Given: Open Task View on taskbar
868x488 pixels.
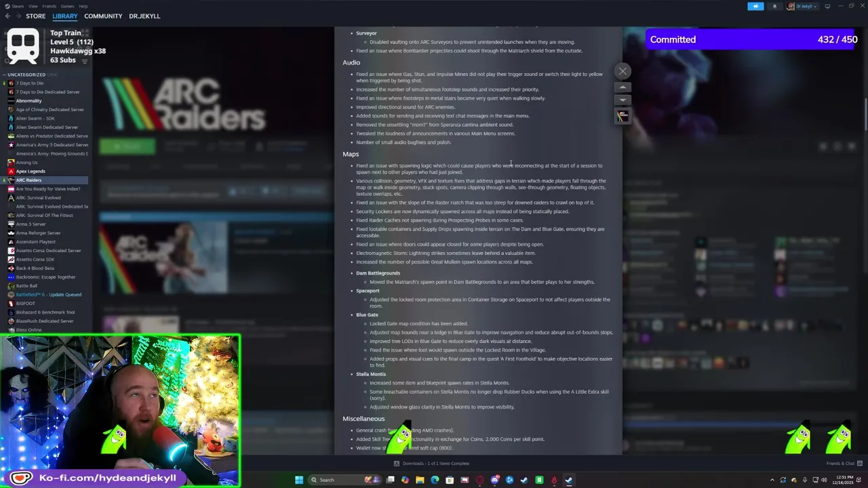Looking at the screenshot, I should [391, 480].
